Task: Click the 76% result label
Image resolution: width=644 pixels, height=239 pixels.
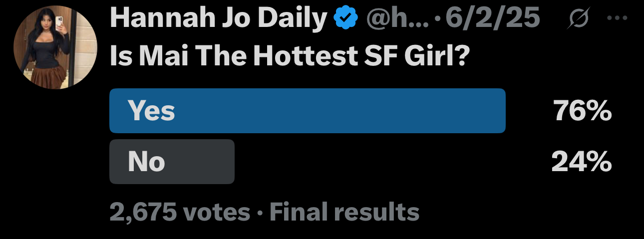Action: point(583,111)
